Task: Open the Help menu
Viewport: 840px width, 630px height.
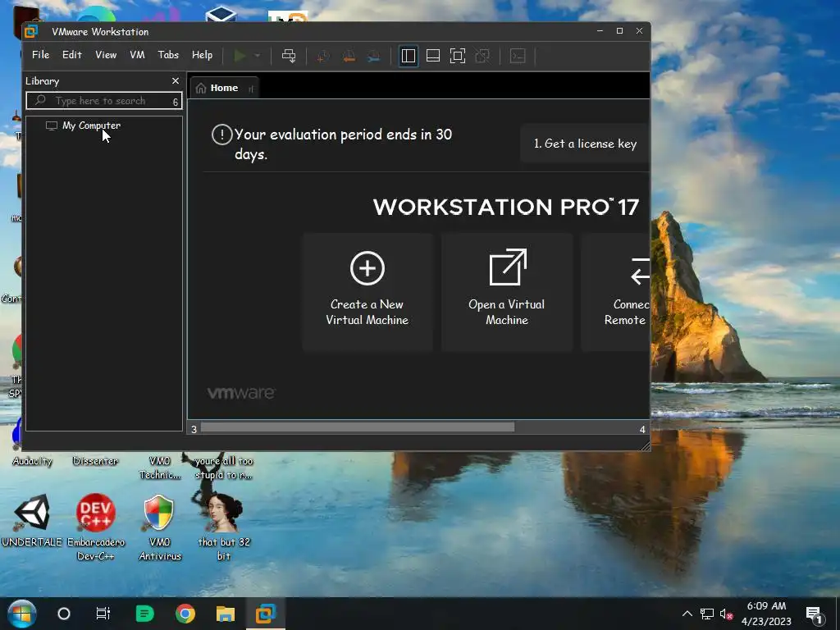Action: pyautogui.click(x=202, y=55)
